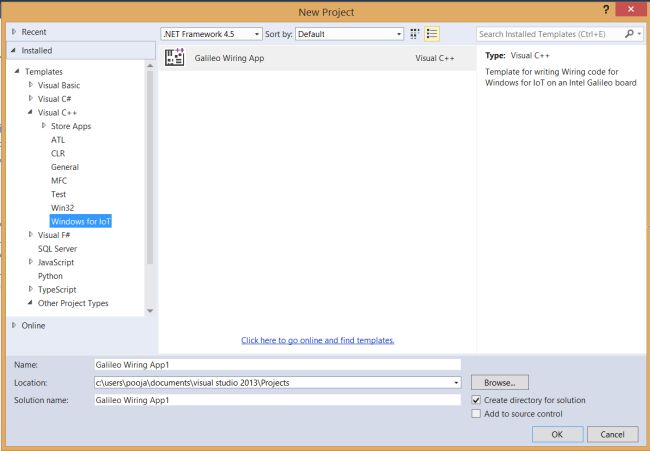Switch to medium icons list view
Viewport: 650px width, 451px height.
(432, 34)
